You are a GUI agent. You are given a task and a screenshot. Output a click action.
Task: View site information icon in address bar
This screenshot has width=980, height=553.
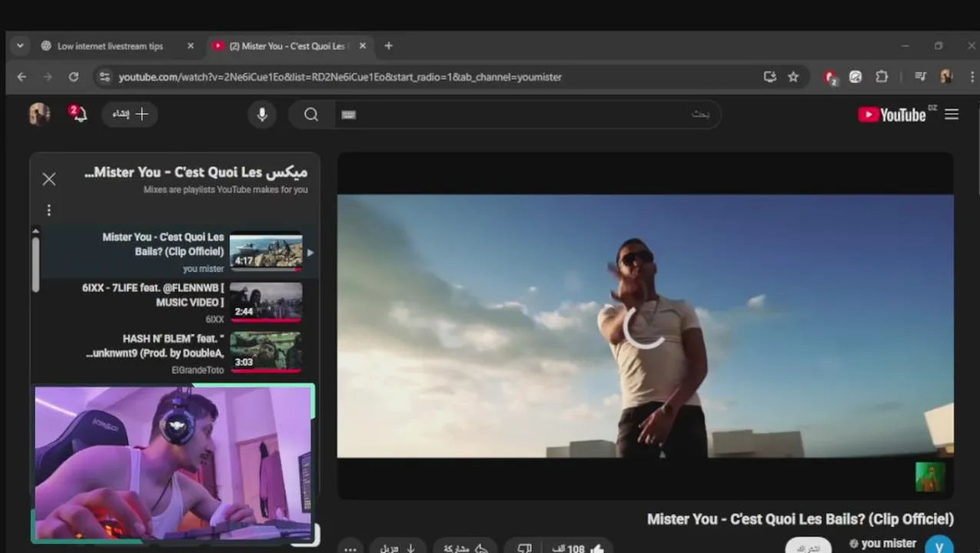tap(105, 77)
